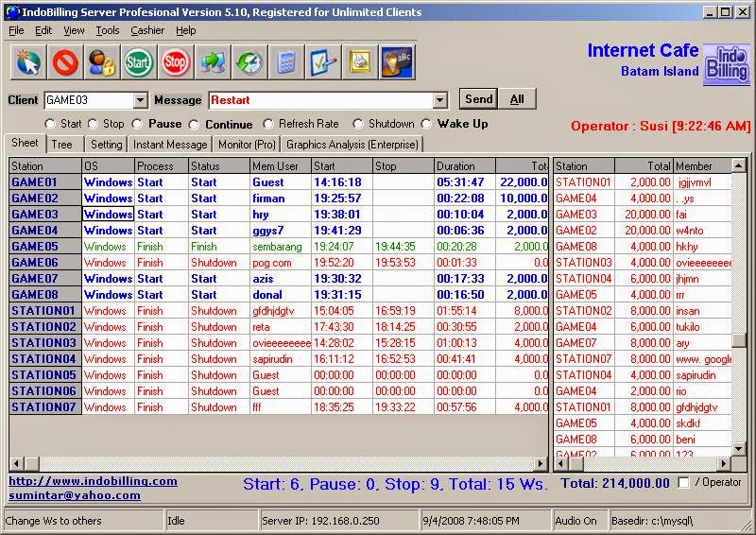Click scroll down arrow of member list
Viewport: 756px width, 535px height.
[x=739, y=449]
